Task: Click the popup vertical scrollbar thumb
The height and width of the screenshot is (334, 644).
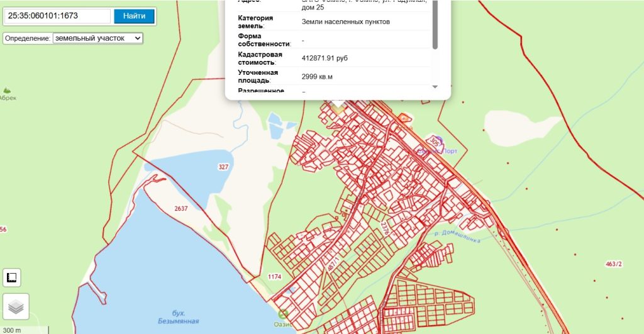Action: (x=435, y=25)
